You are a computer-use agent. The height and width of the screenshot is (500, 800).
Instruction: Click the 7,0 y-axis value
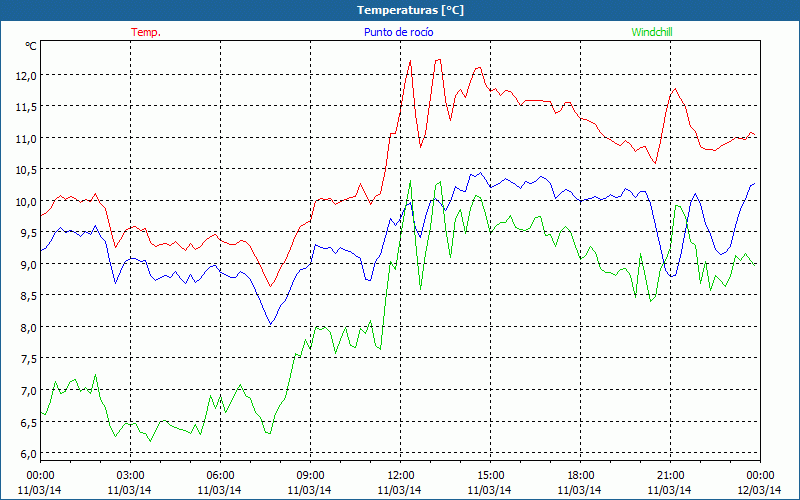pyautogui.click(x=29, y=391)
